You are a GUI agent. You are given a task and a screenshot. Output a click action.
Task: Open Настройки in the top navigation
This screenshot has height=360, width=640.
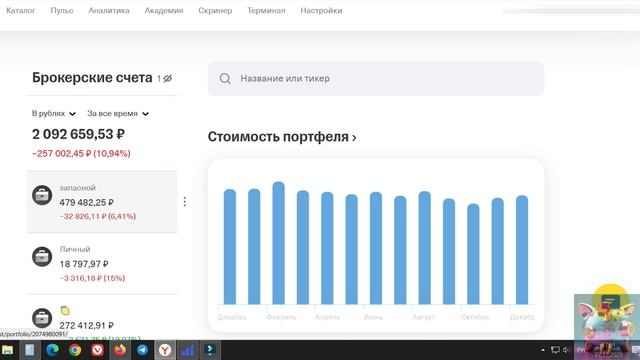321,11
